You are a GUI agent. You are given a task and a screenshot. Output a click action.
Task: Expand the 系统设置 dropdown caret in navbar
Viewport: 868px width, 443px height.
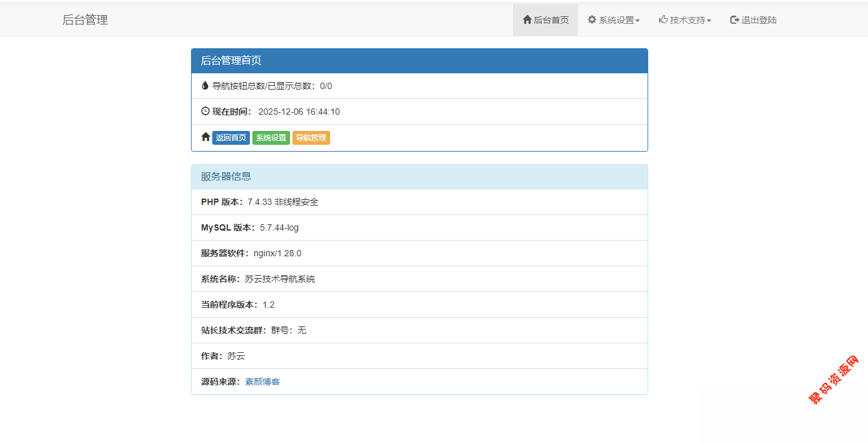(638, 21)
